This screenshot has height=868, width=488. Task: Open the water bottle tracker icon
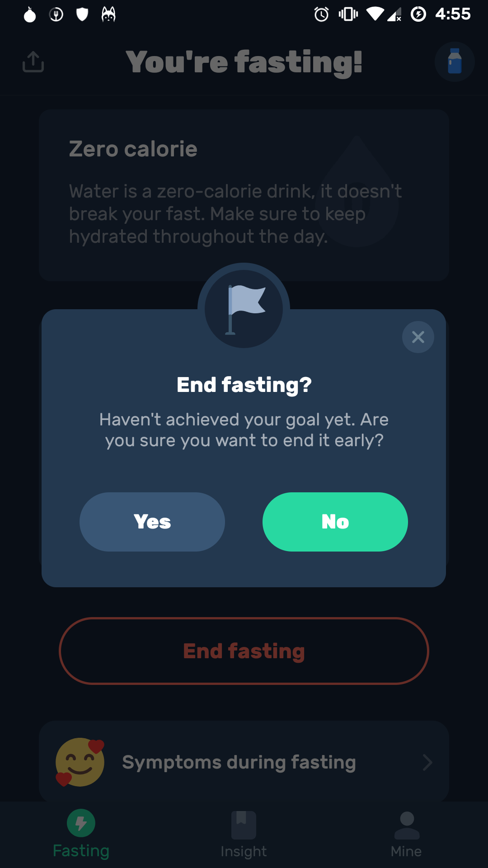[x=454, y=61]
